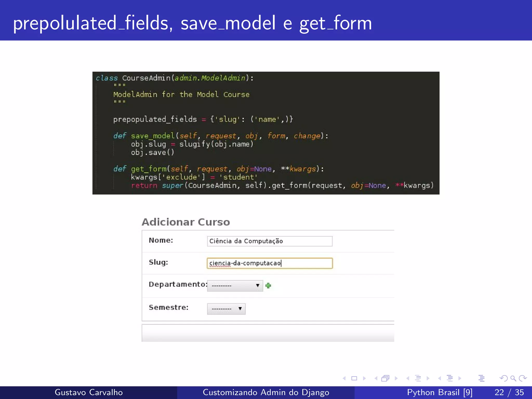The height and width of the screenshot is (399, 532).
Task: Go to next slide arrow in Beamer navigation
Action: click(x=364, y=378)
